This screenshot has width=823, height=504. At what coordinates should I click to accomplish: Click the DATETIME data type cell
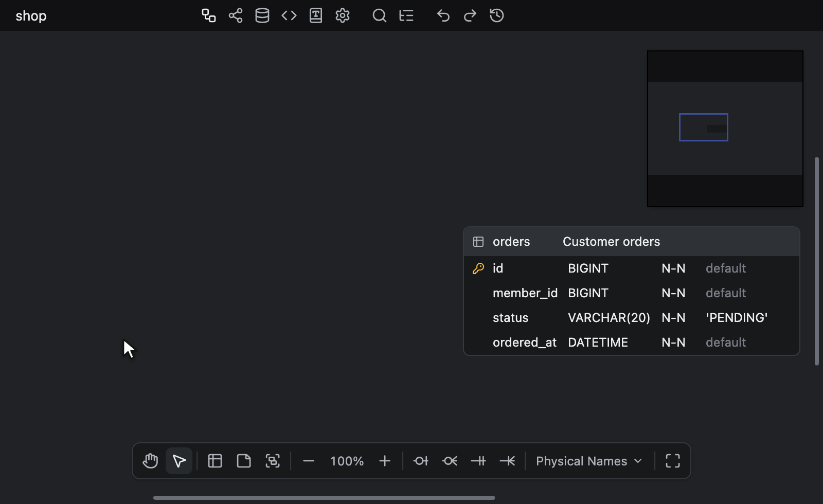(x=598, y=343)
